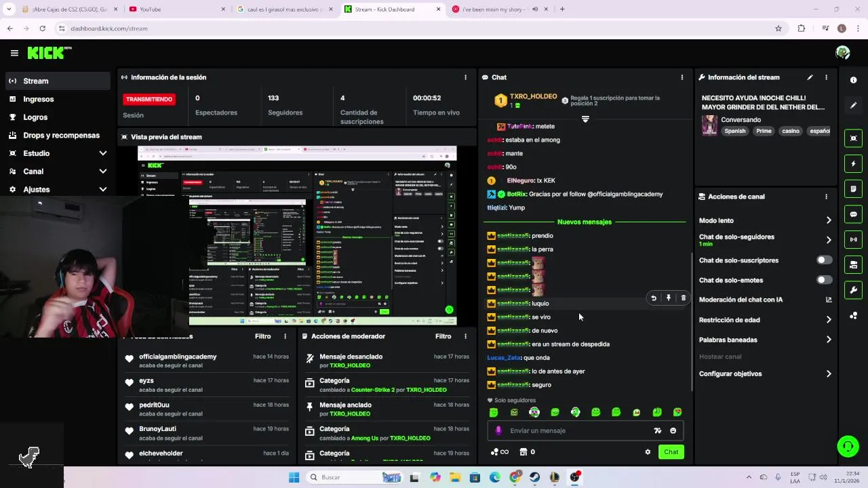
Task: Open the profile avatar menu
Action: tap(843, 53)
